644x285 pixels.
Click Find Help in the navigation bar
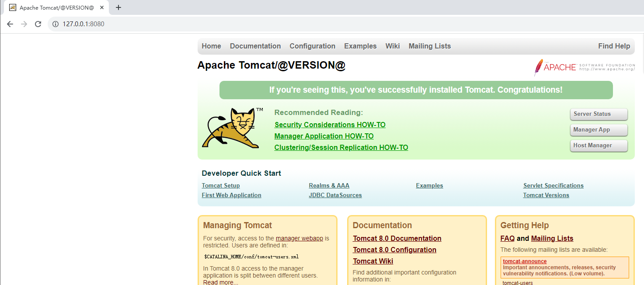[x=614, y=46]
